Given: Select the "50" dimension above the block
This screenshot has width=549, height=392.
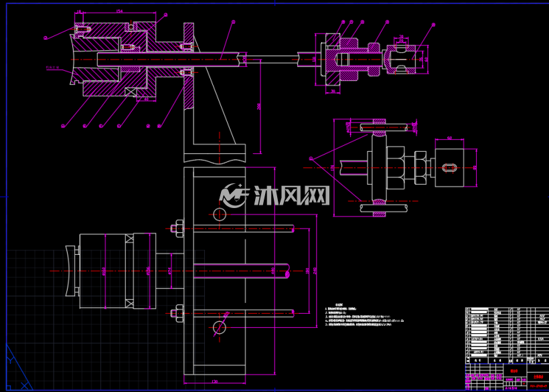Looking at the screenshot, I should tap(449, 138).
